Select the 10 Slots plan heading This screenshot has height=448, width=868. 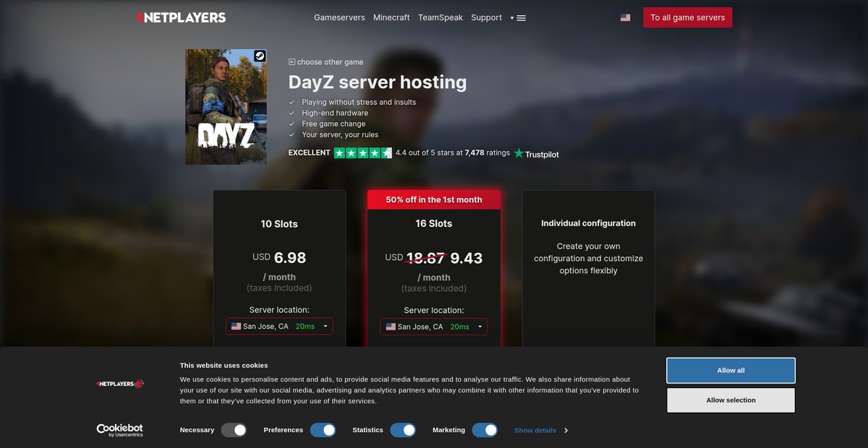tap(279, 224)
